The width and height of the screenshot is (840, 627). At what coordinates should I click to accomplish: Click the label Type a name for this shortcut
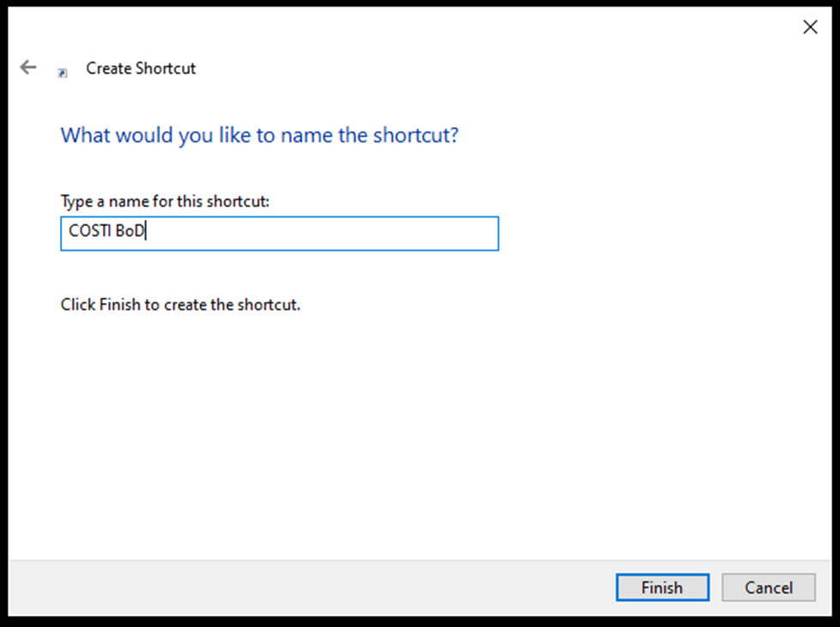pyautogui.click(x=165, y=201)
